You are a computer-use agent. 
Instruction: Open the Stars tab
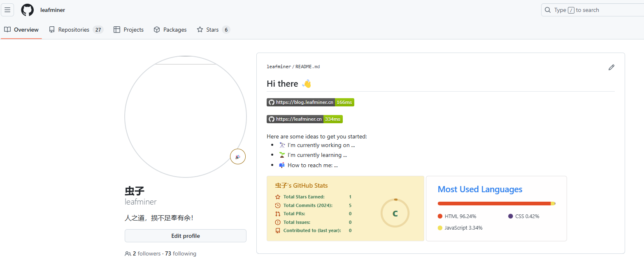(213, 30)
